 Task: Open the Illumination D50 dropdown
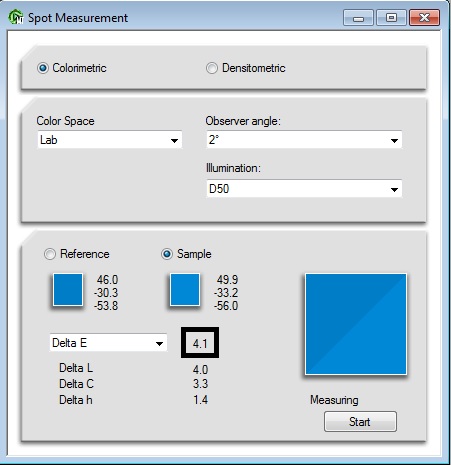[304, 189]
